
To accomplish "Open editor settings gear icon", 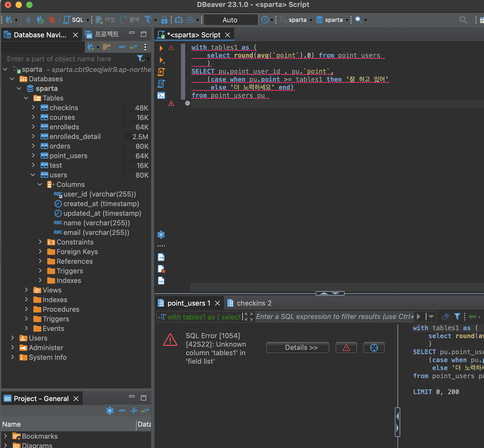I will tap(161, 235).
